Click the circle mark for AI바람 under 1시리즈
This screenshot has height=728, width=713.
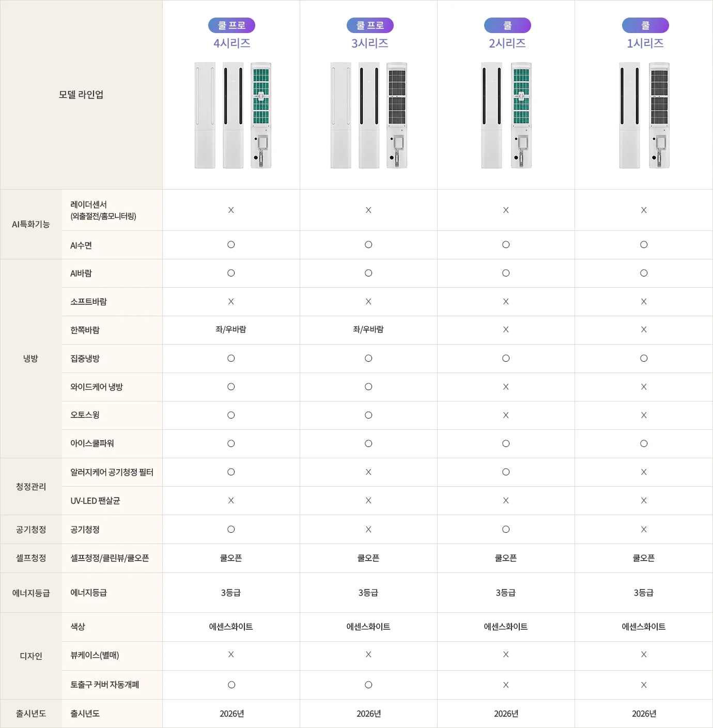coord(644,273)
